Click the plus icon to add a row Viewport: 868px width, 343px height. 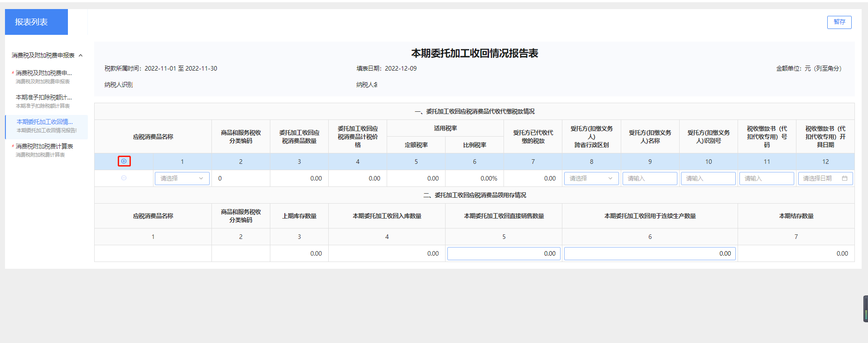click(x=124, y=161)
